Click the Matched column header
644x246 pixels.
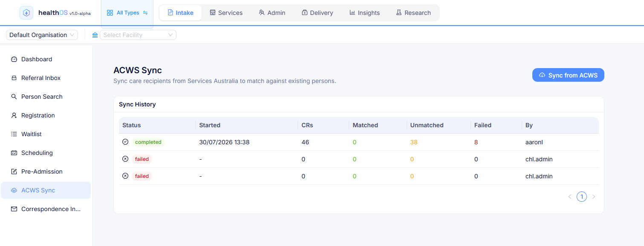tap(365, 125)
